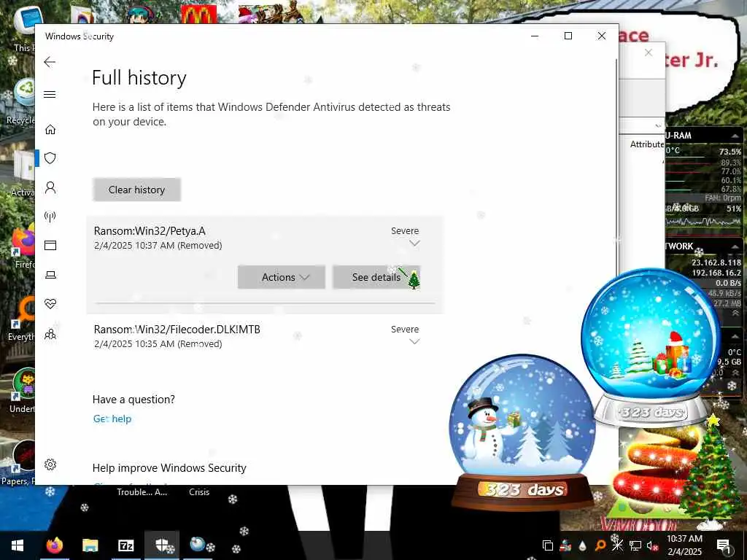The image size is (747, 560).
Task: Click See details for Petya.A
Action: tap(376, 277)
